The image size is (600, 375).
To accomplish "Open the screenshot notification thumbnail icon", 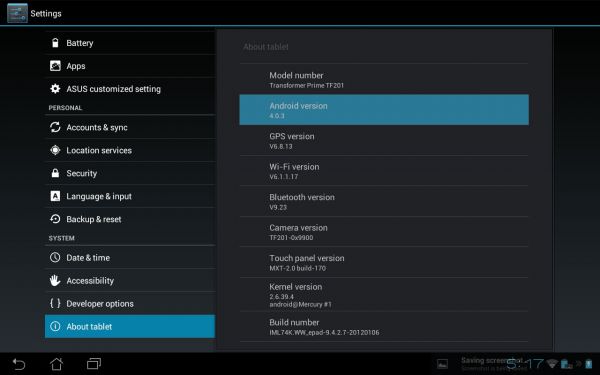I will point(442,364).
